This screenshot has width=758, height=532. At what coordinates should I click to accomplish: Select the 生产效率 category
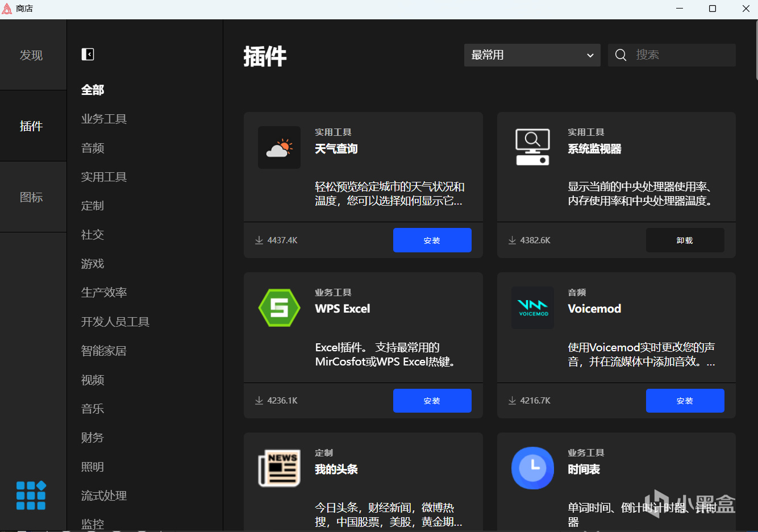click(x=104, y=293)
